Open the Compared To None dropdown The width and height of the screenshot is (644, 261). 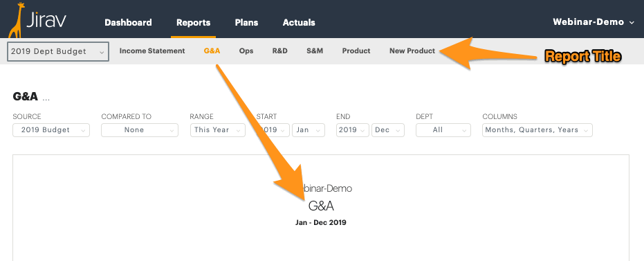coord(140,130)
